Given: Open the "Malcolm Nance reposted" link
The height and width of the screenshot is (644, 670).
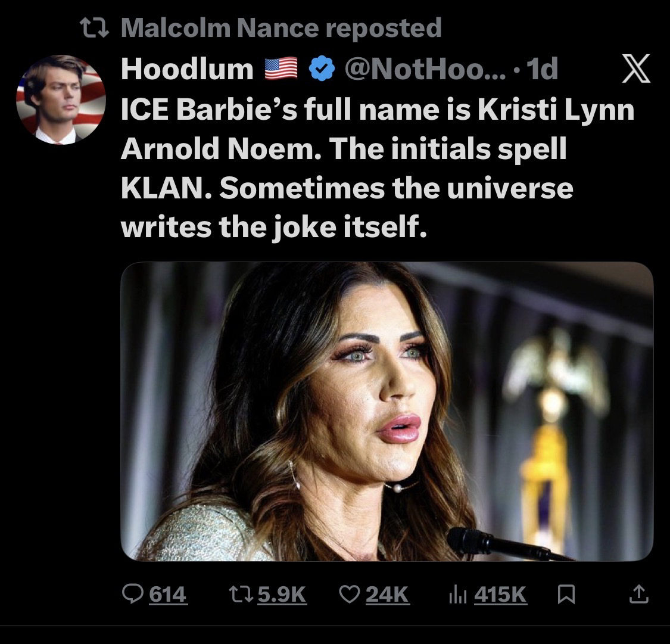Looking at the screenshot, I should tap(281, 28).
